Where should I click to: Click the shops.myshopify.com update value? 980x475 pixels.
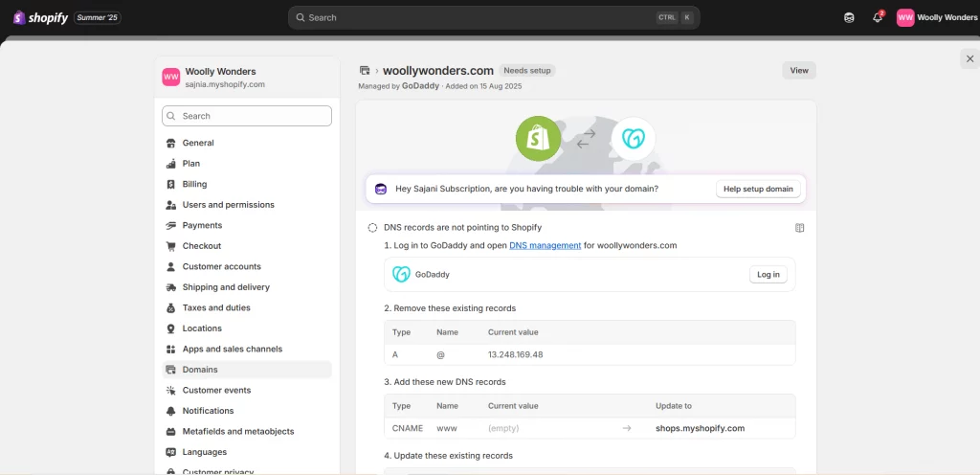pos(700,429)
